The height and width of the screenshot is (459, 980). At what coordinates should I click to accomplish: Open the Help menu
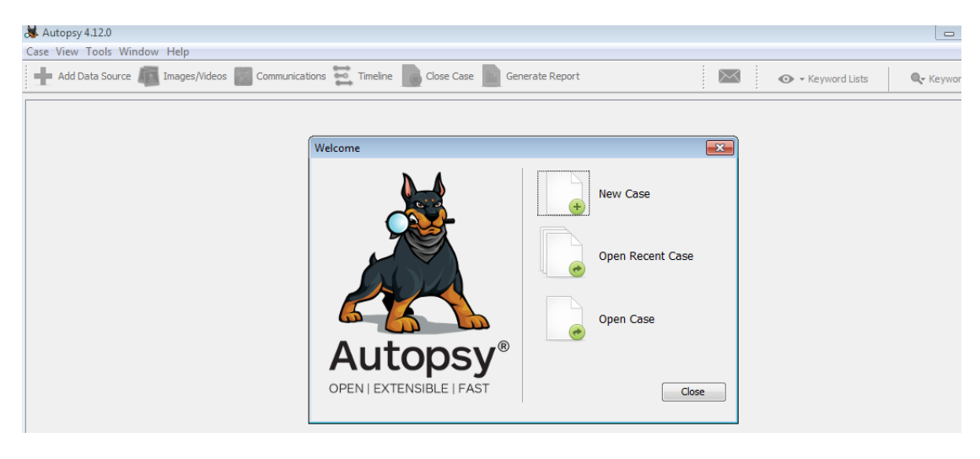(177, 52)
